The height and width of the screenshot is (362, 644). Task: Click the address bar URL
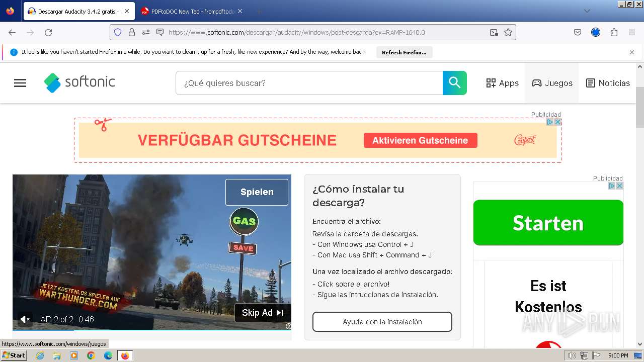(297, 32)
